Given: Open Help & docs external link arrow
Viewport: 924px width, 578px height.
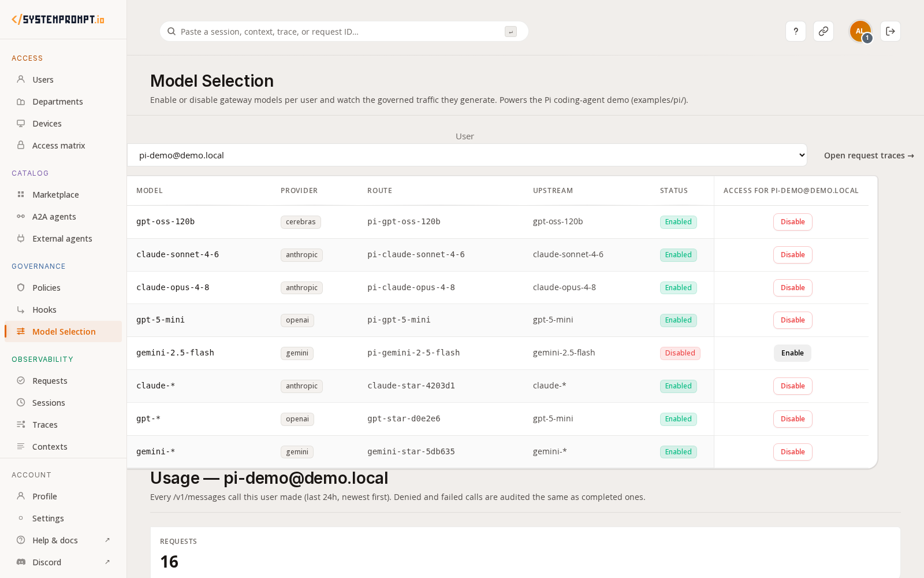Looking at the screenshot, I should click(107, 540).
